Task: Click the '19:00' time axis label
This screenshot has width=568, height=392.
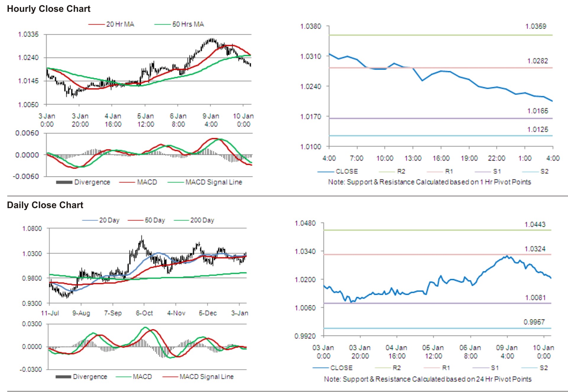Action: [x=469, y=158]
